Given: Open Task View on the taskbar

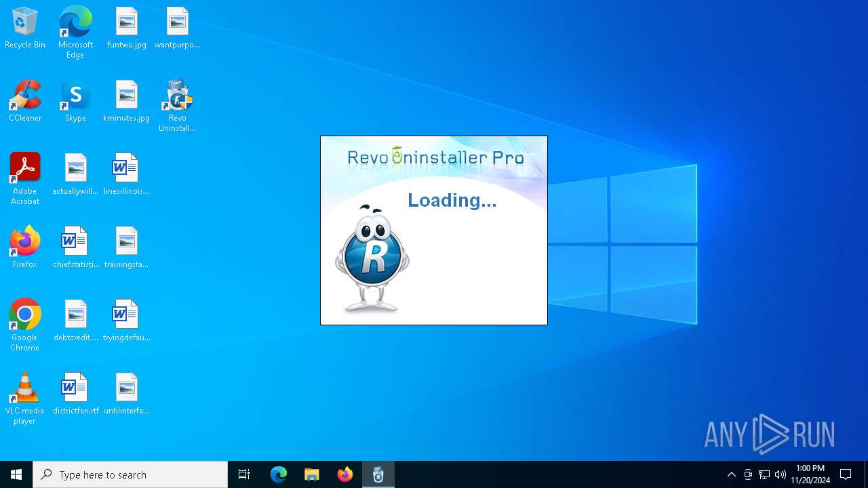Looking at the screenshot, I should 244,474.
